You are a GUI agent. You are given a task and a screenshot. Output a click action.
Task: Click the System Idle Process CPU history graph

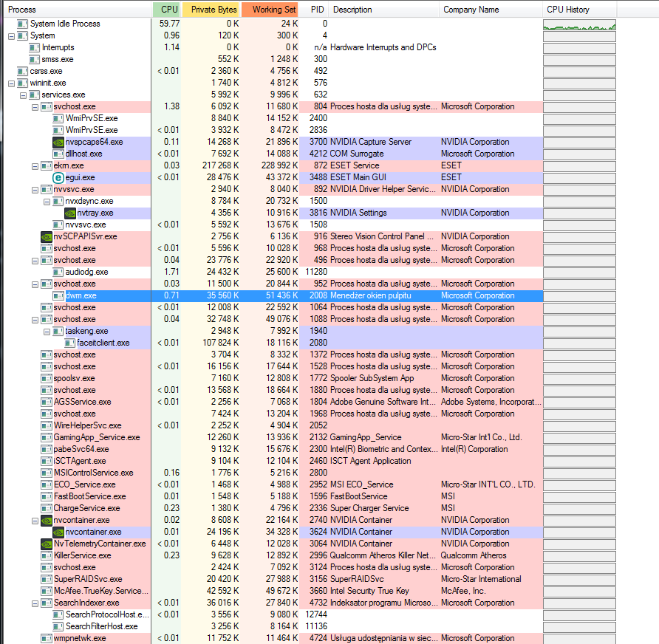point(579,25)
